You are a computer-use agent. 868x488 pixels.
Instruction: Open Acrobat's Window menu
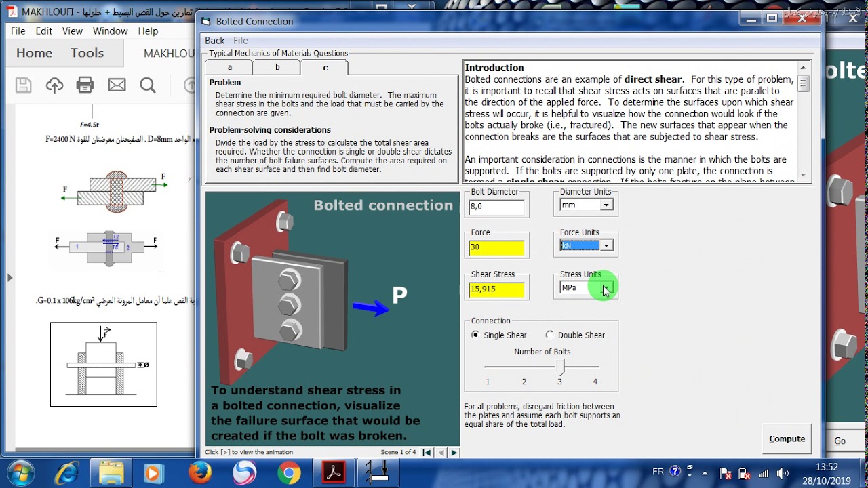coord(111,31)
